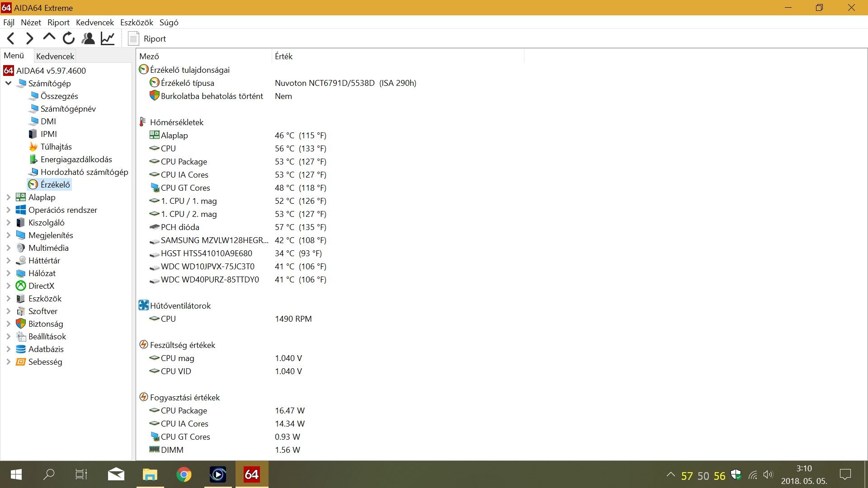Go forward with the right arrow toolbar icon
The image size is (868, 488).
pos(30,39)
